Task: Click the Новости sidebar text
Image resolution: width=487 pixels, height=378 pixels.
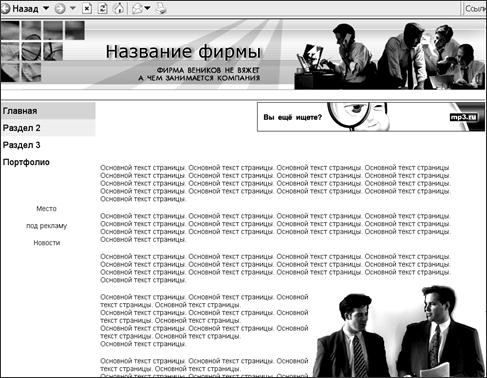Action: click(47, 243)
